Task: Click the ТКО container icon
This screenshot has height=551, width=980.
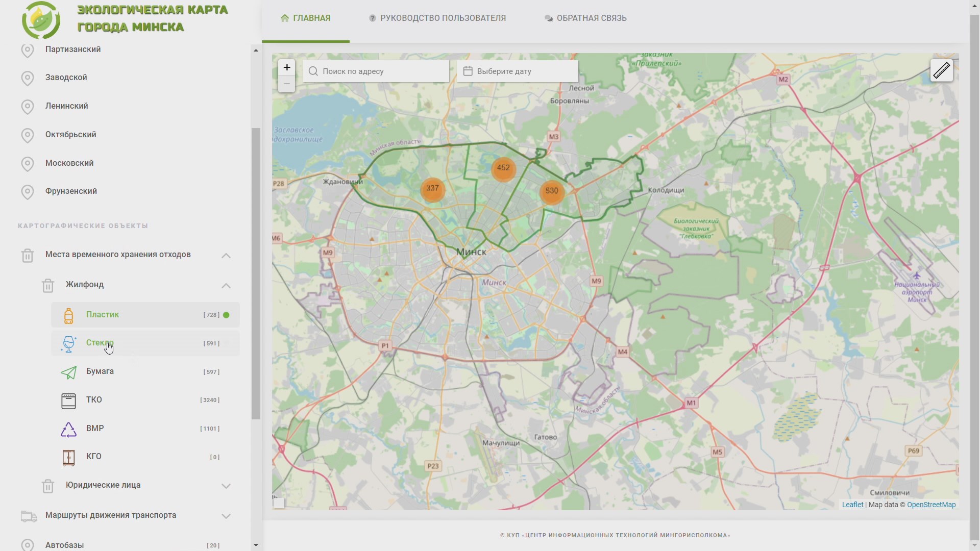Action: click(68, 400)
